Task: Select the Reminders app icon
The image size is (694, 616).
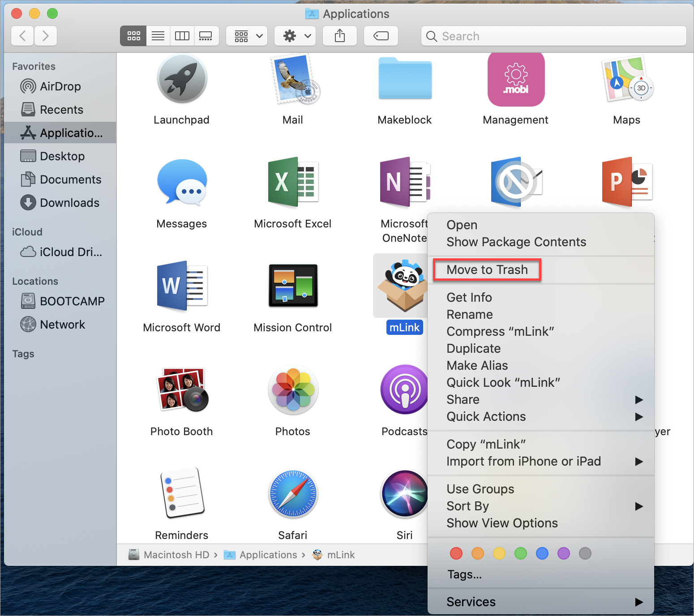Action: click(182, 493)
